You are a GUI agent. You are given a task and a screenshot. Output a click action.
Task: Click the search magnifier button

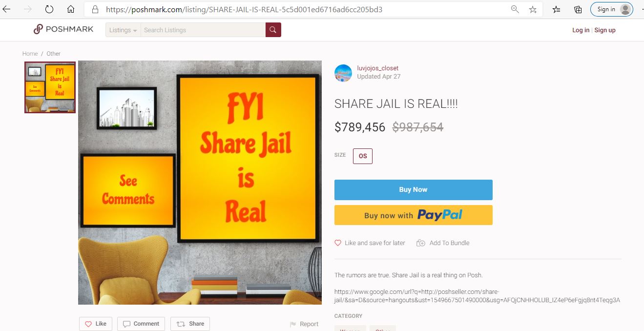point(273,30)
